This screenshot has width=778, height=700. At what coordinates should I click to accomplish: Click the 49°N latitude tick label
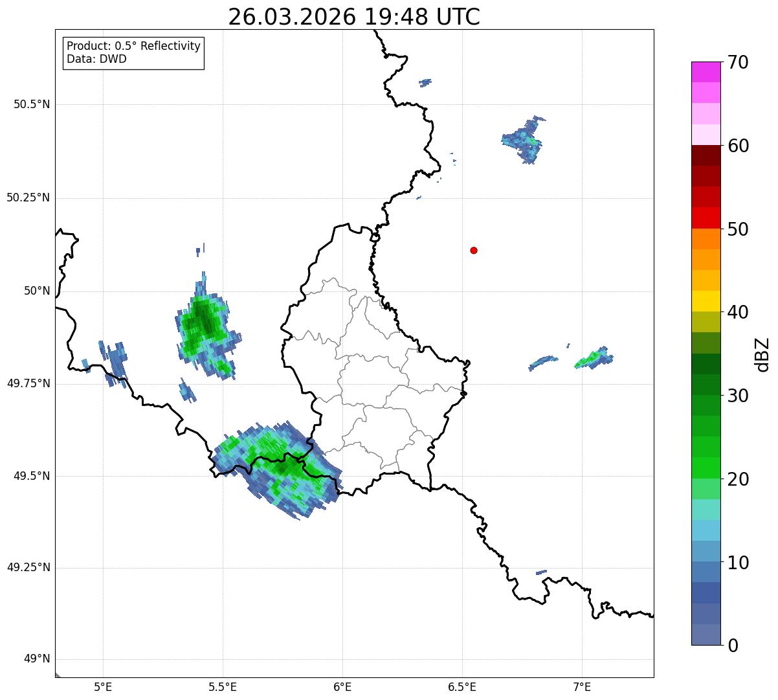(x=36, y=659)
